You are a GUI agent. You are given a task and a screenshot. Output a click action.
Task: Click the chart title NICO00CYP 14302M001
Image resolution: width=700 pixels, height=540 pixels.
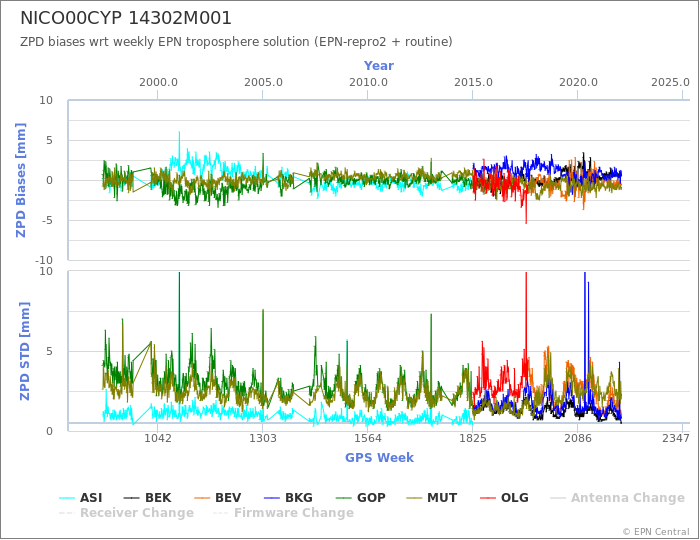coord(126,18)
